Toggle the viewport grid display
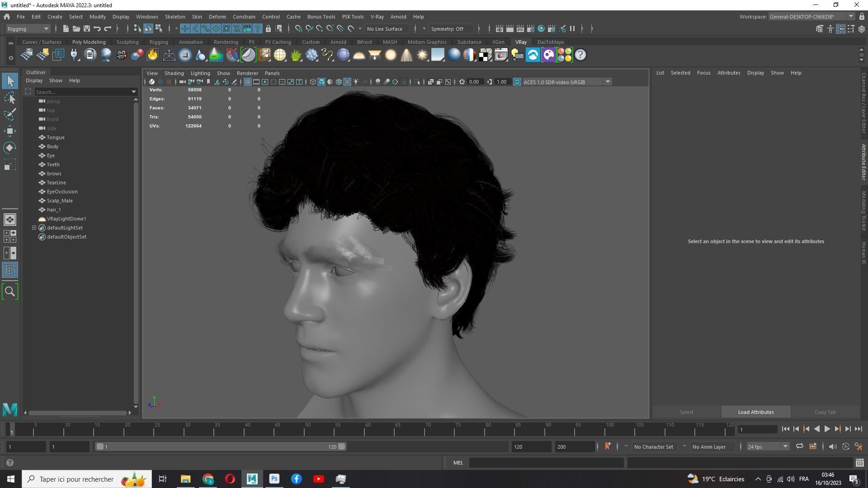This screenshot has width=868, height=488. coord(248,82)
